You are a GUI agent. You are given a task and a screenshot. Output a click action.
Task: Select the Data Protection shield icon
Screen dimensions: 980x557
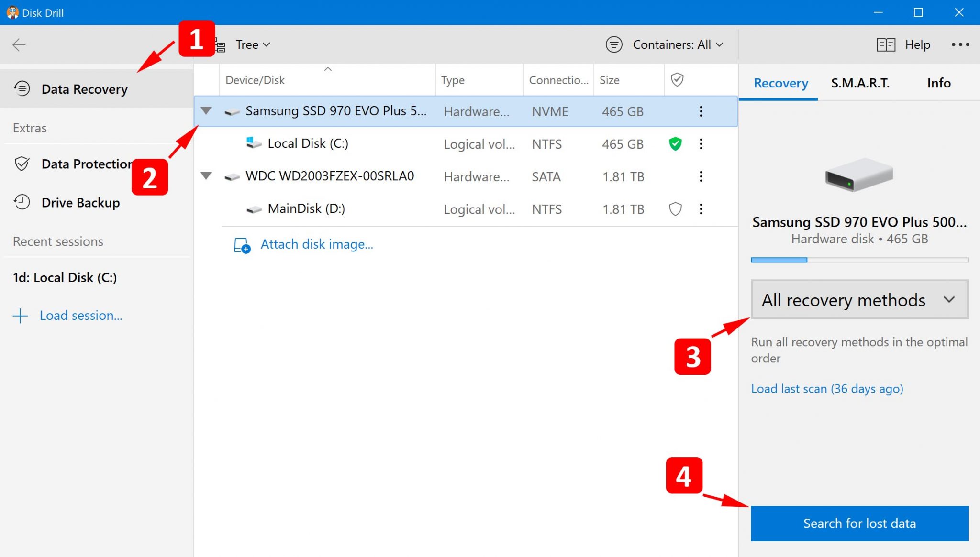tap(22, 164)
